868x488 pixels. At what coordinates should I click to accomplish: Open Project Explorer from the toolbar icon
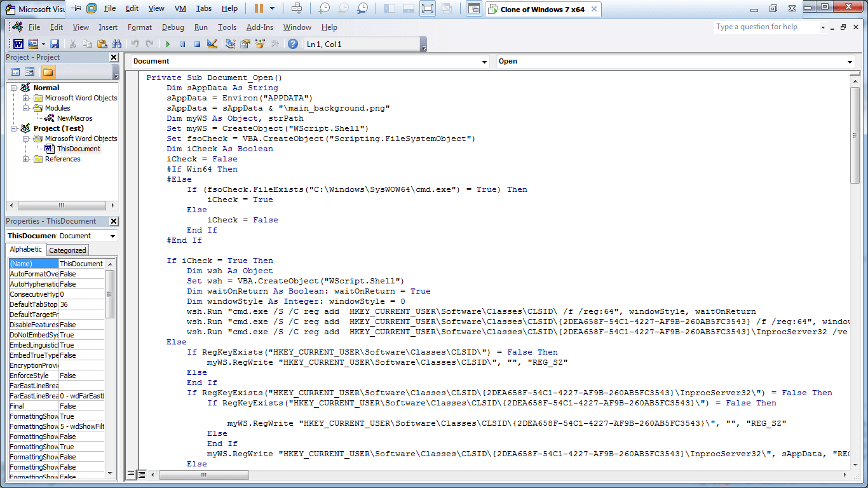tap(230, 44)
